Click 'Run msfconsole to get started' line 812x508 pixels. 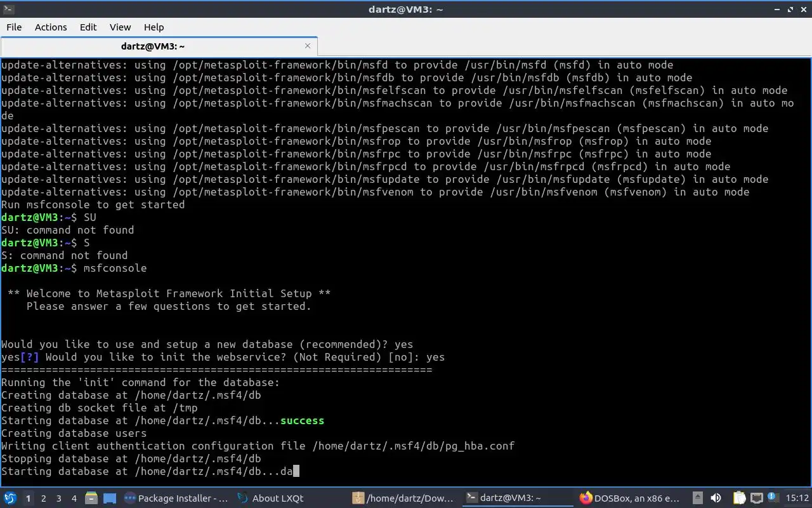pos(93,204)
